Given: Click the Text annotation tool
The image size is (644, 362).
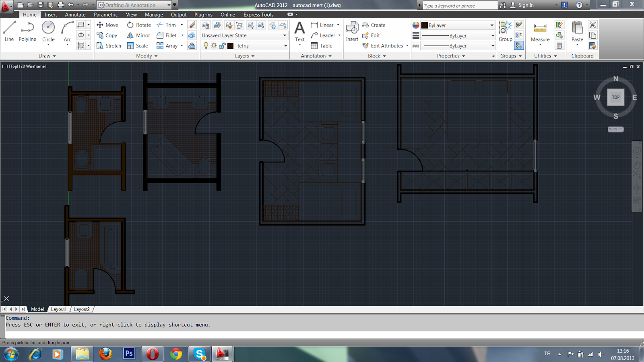Looking at the screenshot, I should coord(300,32).
